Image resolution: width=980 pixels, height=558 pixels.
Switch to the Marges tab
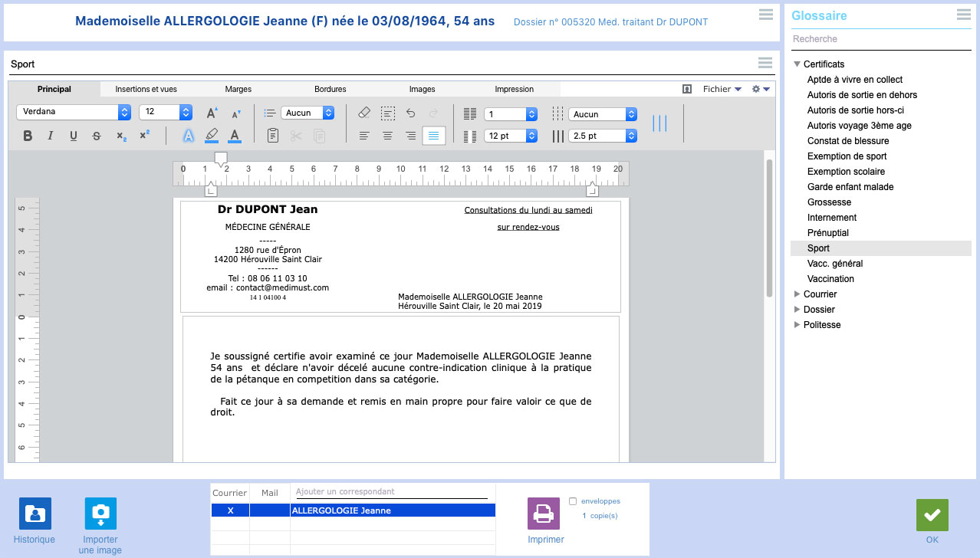point(238,89)
